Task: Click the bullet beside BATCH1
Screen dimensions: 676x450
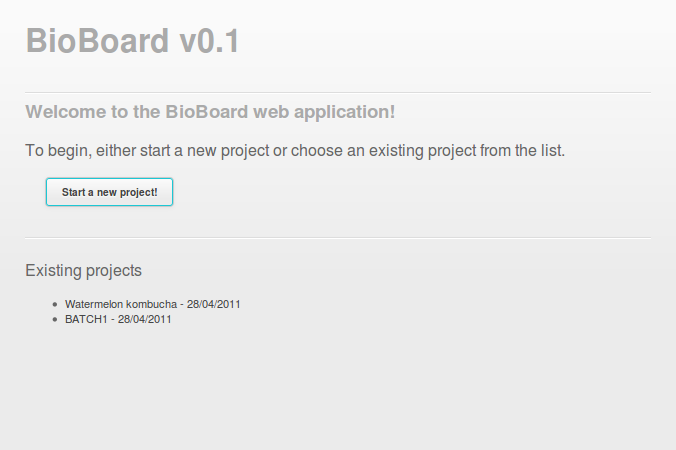Action: tap(54, 319)
